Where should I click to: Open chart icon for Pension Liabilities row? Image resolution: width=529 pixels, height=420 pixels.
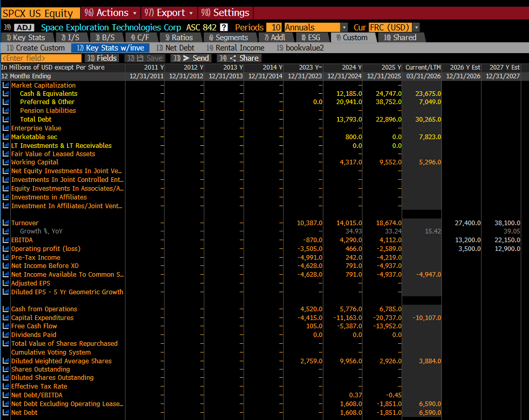pyautogui.click(x=6, y=110)
